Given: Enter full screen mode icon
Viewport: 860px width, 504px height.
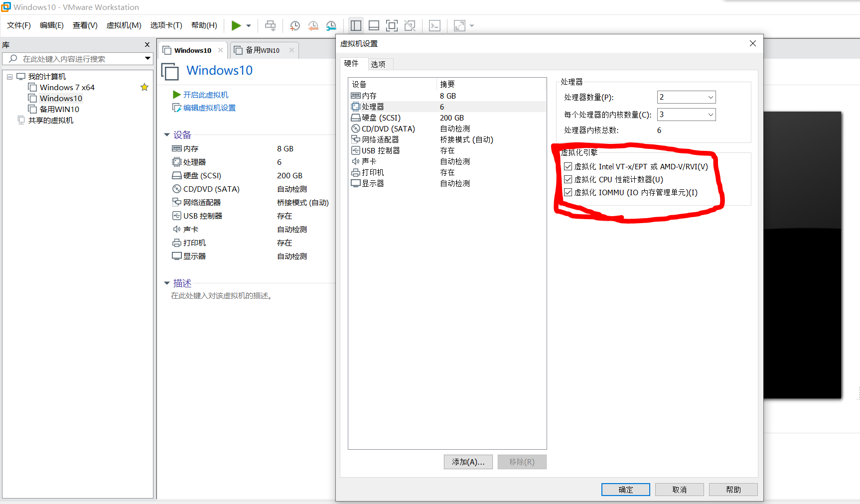Looking at the screenshot, I should point(392,25).
